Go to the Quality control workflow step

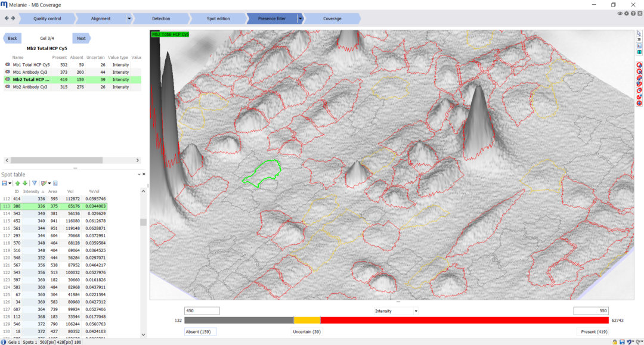point(47,18)
